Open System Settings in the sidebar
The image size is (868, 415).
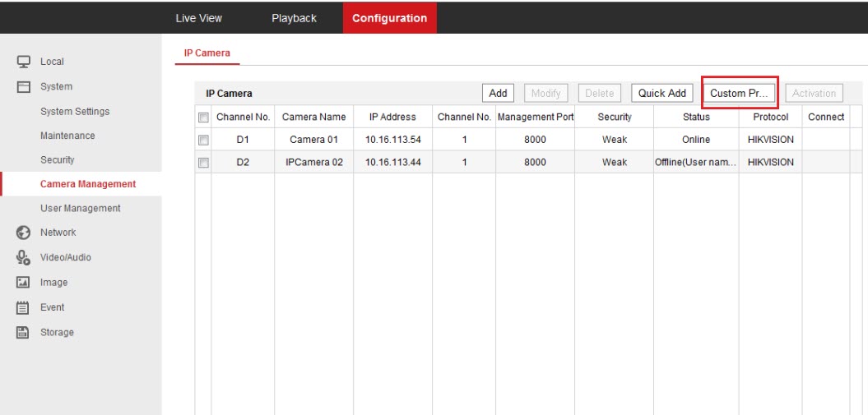(x=74, y=112)
